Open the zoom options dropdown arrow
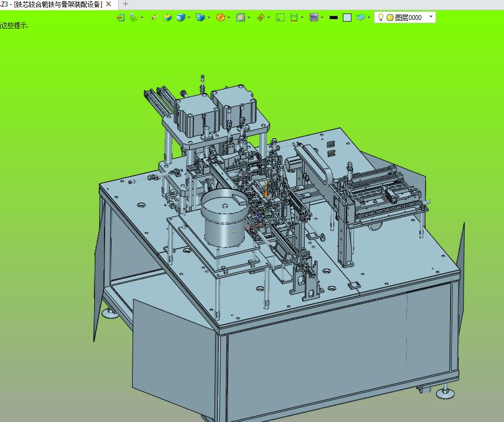Screen dimensions: 504x422 click(249, 18)
